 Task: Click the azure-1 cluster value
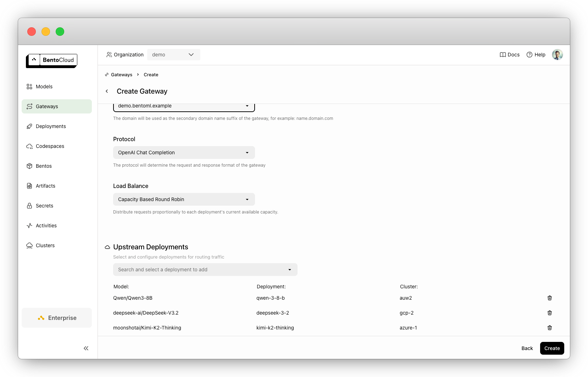pyautogui.click(x=408, y=328)
